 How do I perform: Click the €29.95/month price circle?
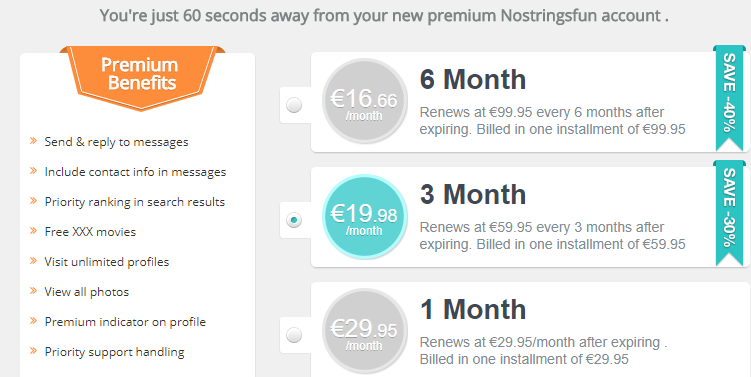pyautogui.click(x=365, y=331)
